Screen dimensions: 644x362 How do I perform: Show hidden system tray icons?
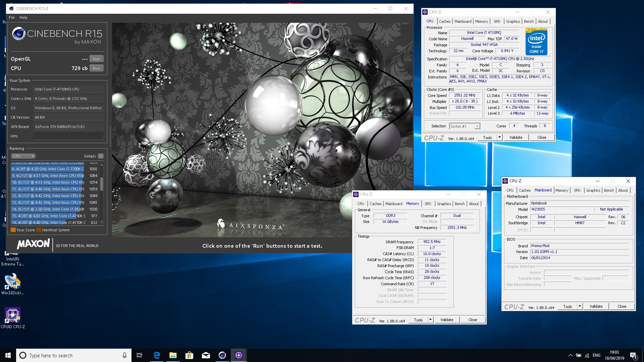point(570,355)
